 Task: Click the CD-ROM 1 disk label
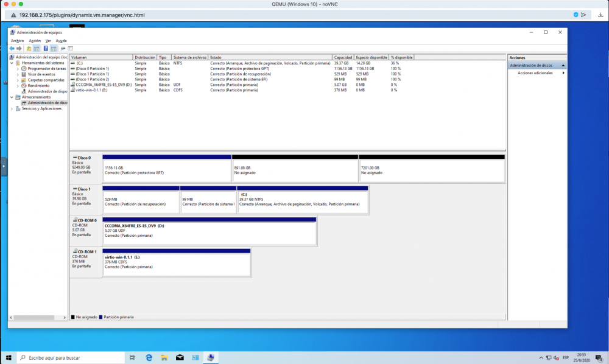click(x=85, y=261)
